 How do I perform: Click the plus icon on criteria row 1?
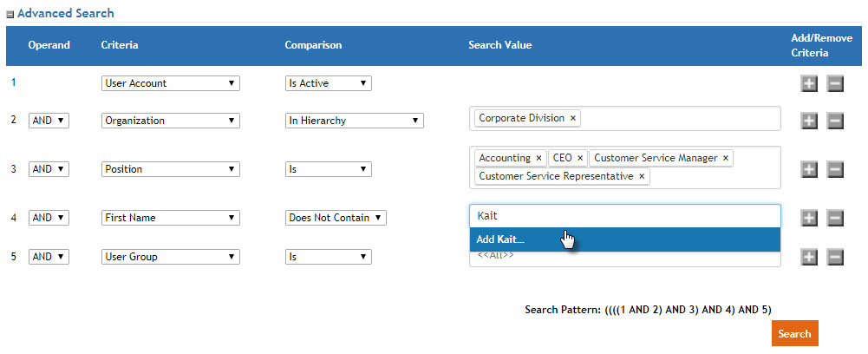(808, 83)
